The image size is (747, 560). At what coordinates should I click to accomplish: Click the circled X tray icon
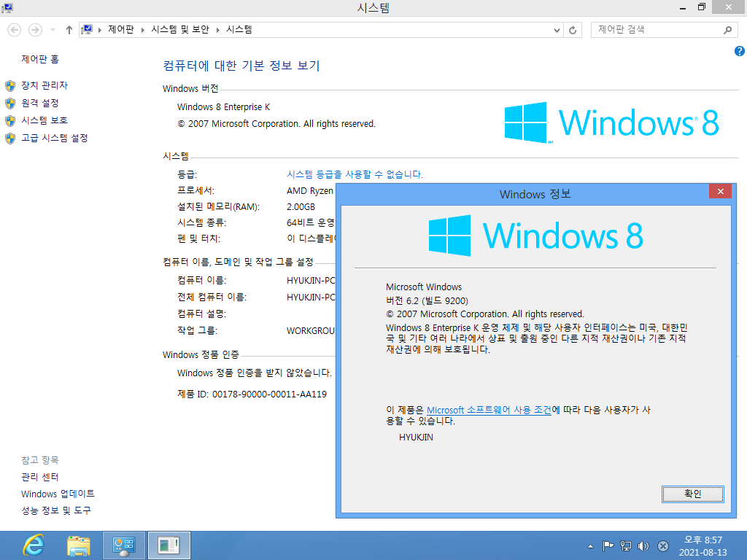(x=662, y=546)
